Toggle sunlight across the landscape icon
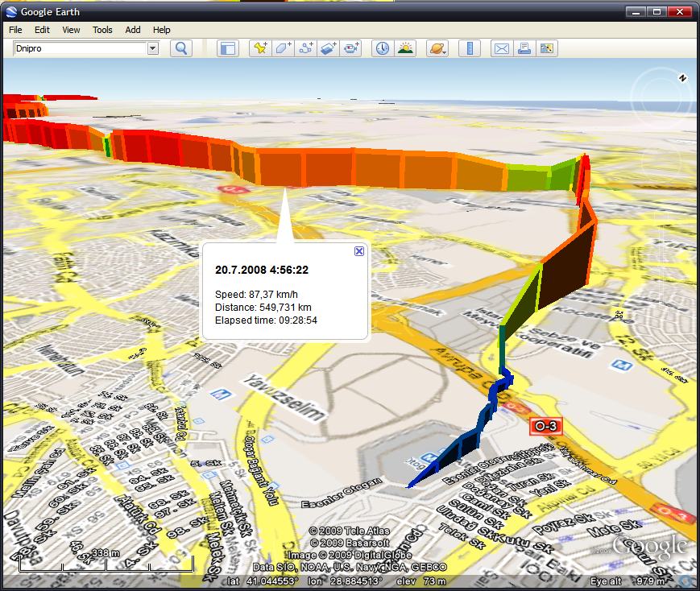The image size is (700, 591). coord(405,48)
